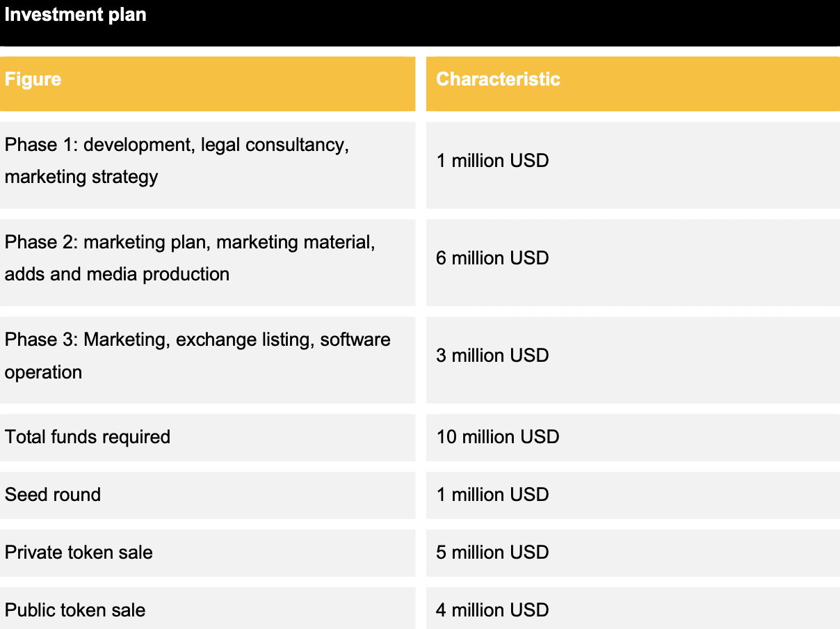Click the 10 million USD cell
This screenshot has height=629, width=840.
[x=633, y=438]
